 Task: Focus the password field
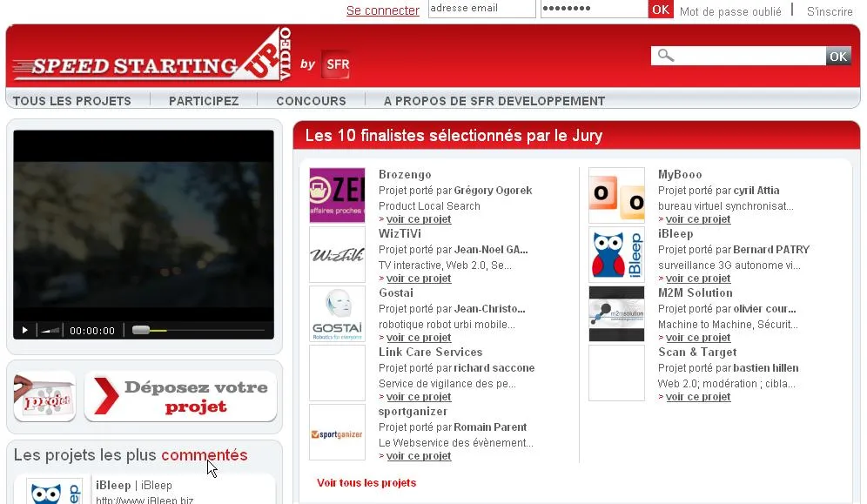pyautogui.click(x=594, y=9)
